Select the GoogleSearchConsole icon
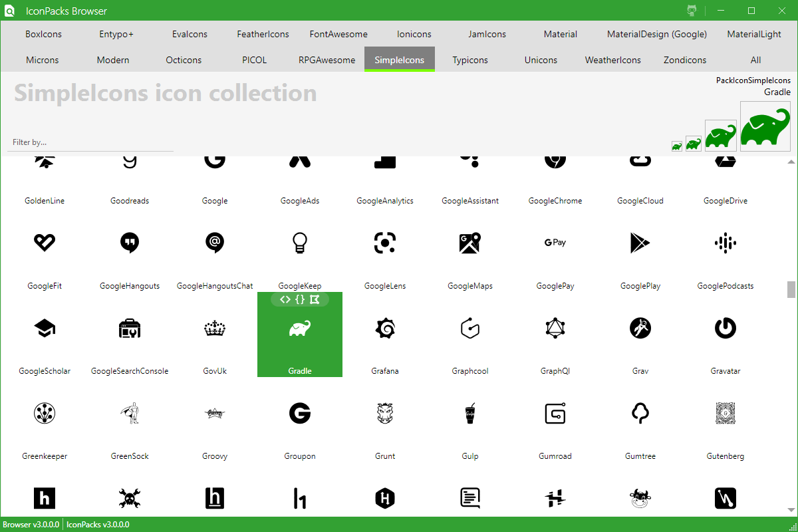 click(130, 329)
